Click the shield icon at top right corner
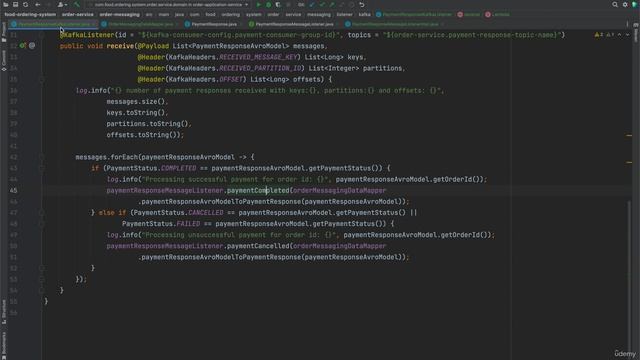This screenshot has height=360, width=640. (635, 4)
